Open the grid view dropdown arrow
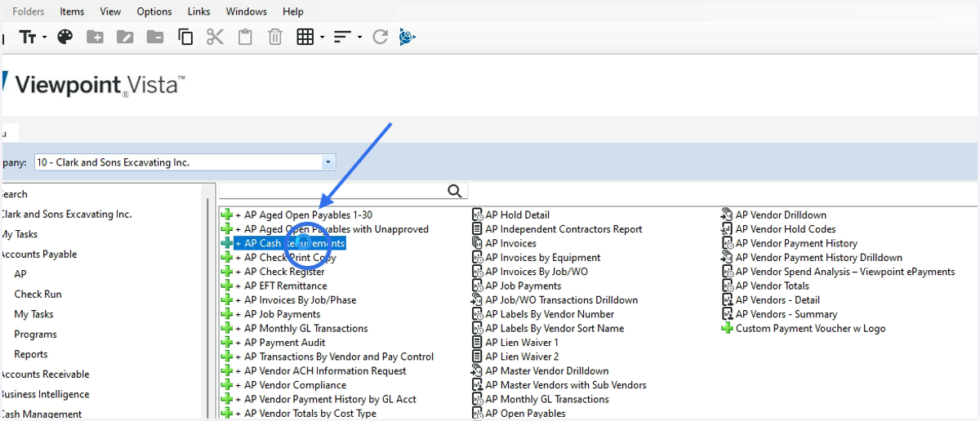This screenshot has height=421, width=980. point(323,38)
